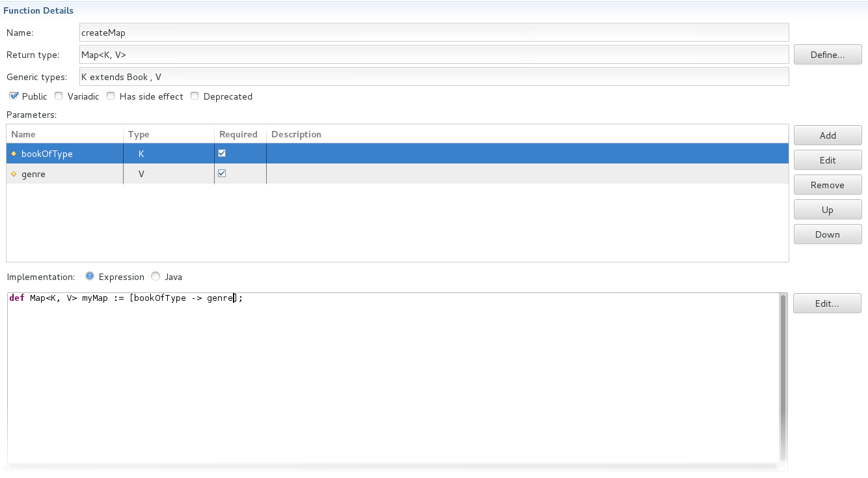This screenshot has height=478, width=868.
Task: Toggle the Public checkbox
Action: [x=14, y=96]
